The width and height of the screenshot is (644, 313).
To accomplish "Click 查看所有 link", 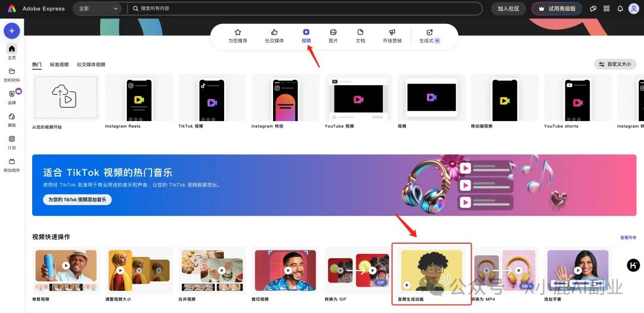I will point(628,237).
